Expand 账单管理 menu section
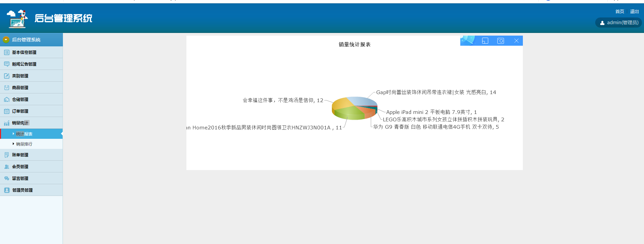Viewport: 644px width, 244px height. [x=31, y=155]
